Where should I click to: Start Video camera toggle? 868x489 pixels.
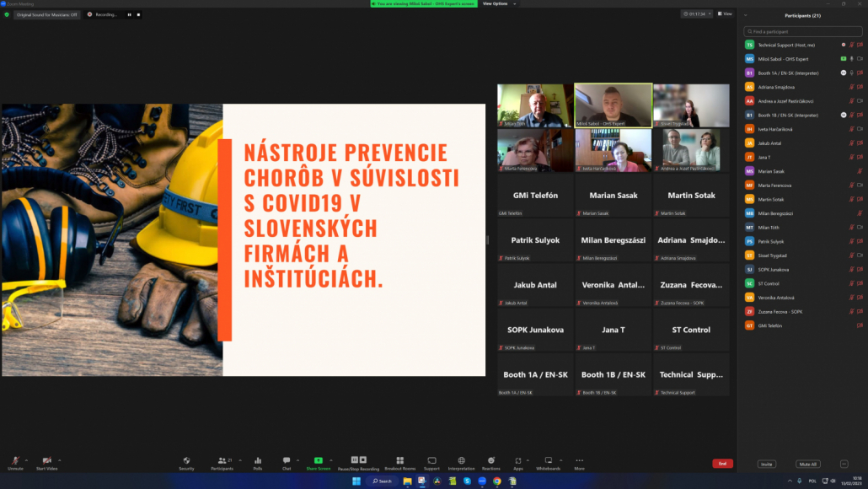(46, 461)
